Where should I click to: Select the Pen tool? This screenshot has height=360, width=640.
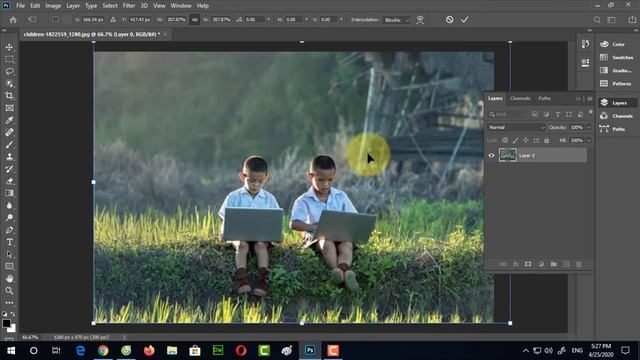point(9,230)
